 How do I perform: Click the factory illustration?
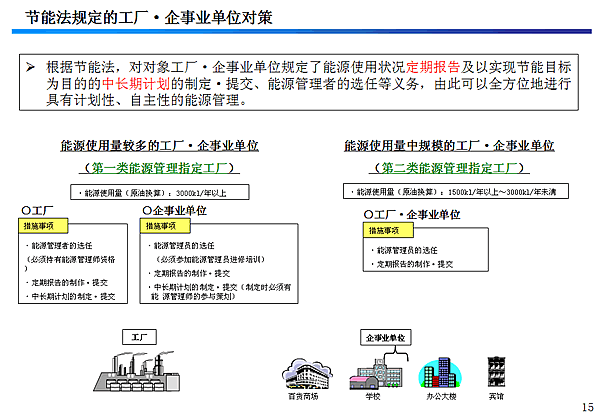137,371
